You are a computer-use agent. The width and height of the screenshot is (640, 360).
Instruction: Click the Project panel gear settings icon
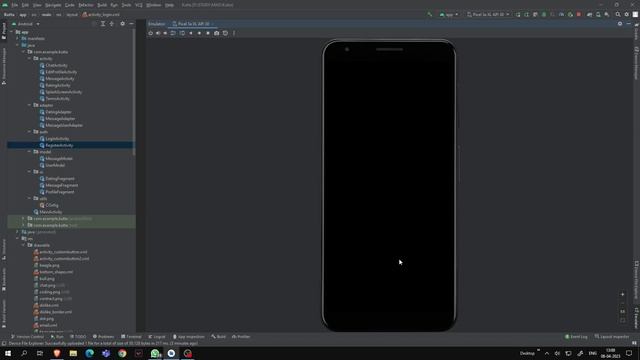(122, 24)
